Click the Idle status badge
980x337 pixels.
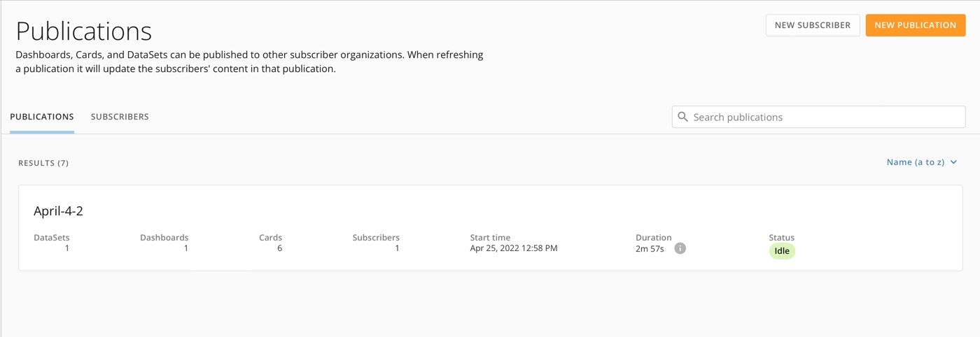(782, 251)
